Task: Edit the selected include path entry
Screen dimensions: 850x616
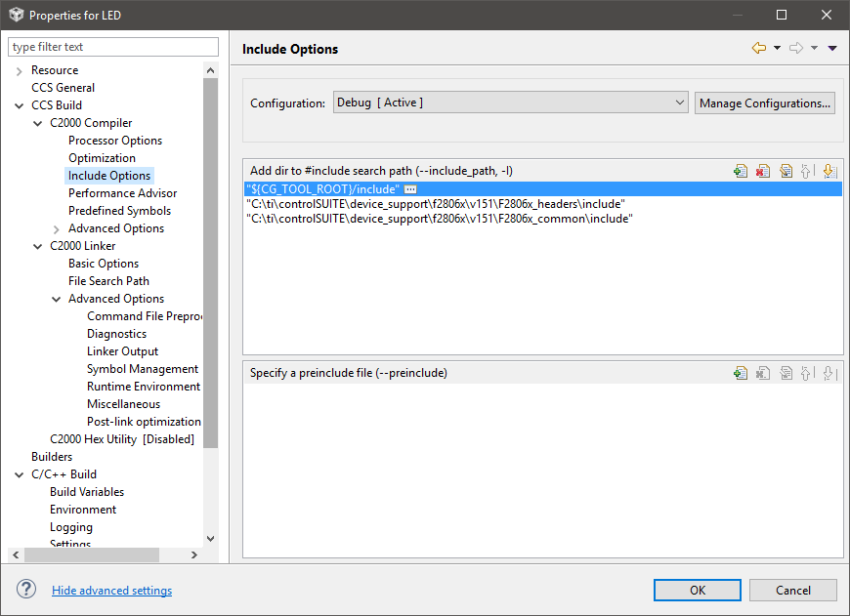Action: 786,171
